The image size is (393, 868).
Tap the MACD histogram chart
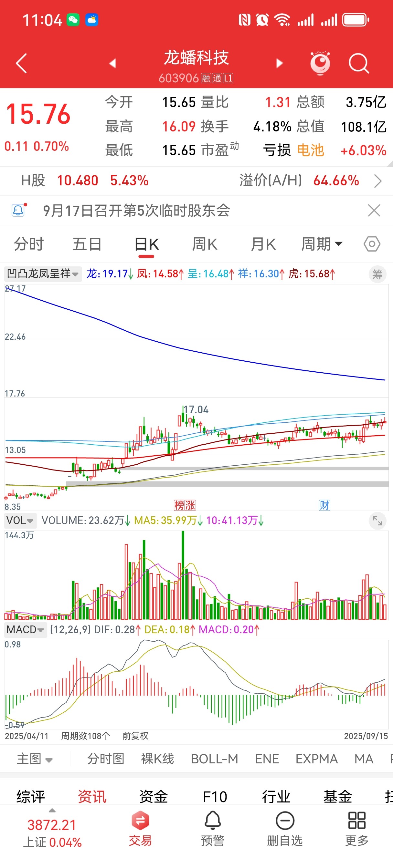(x=196, y=684)
